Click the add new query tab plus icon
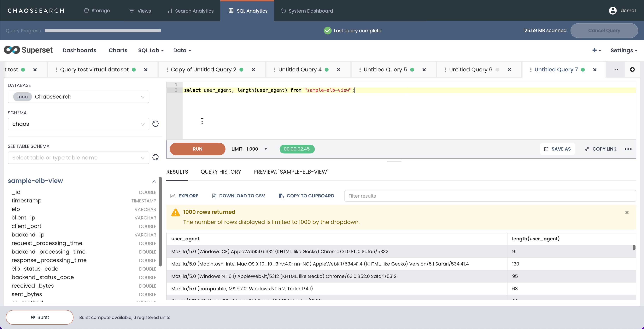This screenshot has width=644, height=329. (x=632, y=69)
